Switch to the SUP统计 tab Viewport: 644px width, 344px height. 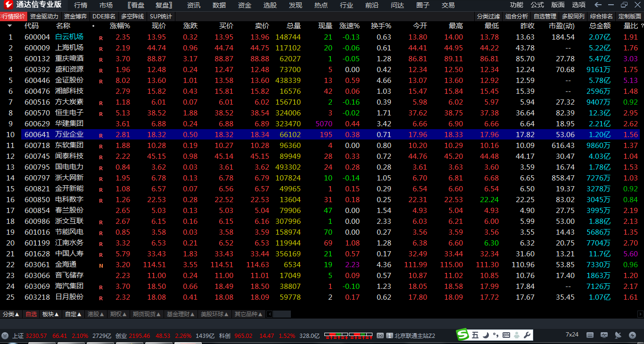point(161,16)
